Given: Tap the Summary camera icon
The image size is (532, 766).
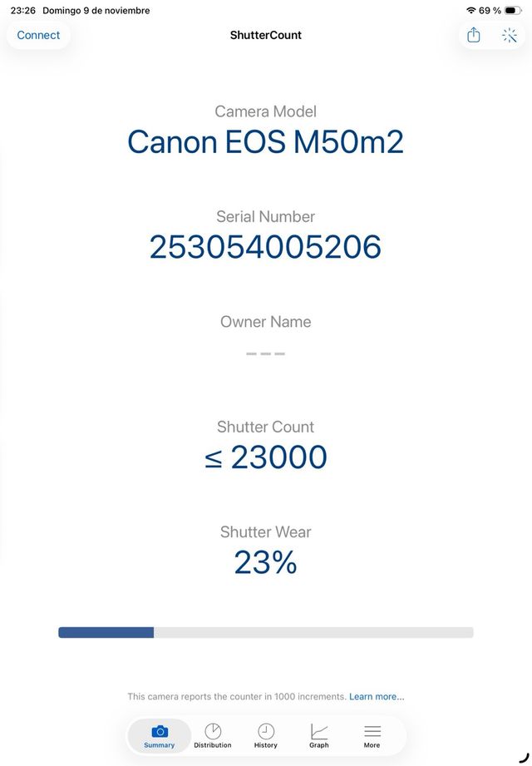Looking at the screenshot, I should coord(160,731).
